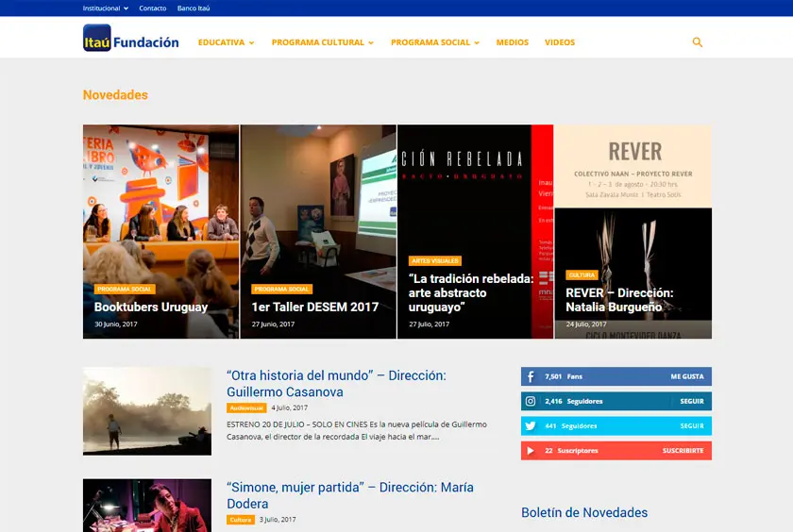Expand the Programa Cultural menu
The height and width of the screenshot is (532, 793).
323,42
